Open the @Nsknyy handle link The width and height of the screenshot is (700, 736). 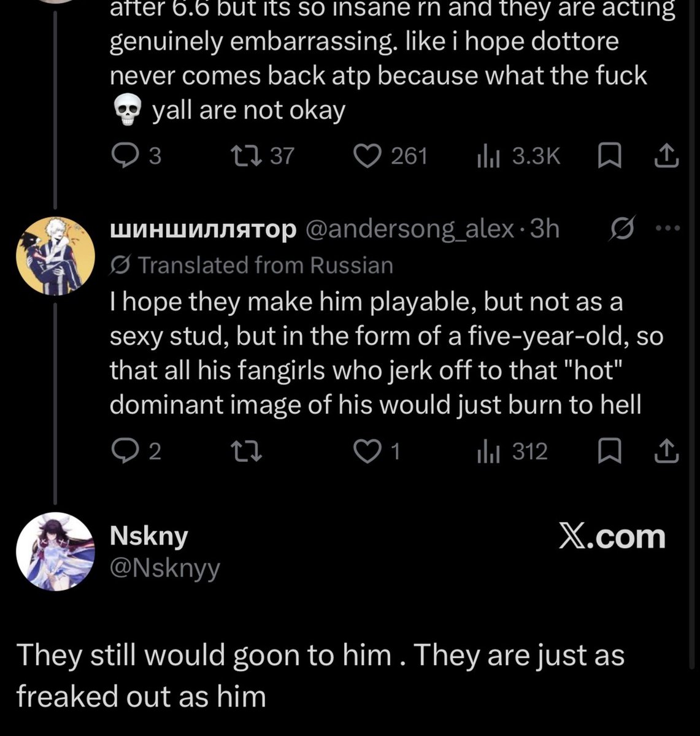[164, 569]
